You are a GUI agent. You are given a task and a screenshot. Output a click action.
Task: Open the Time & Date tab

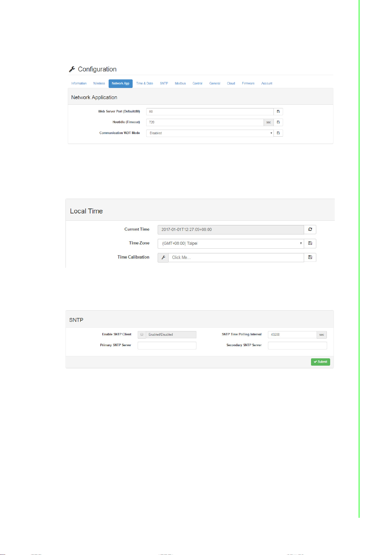(144, 84)
